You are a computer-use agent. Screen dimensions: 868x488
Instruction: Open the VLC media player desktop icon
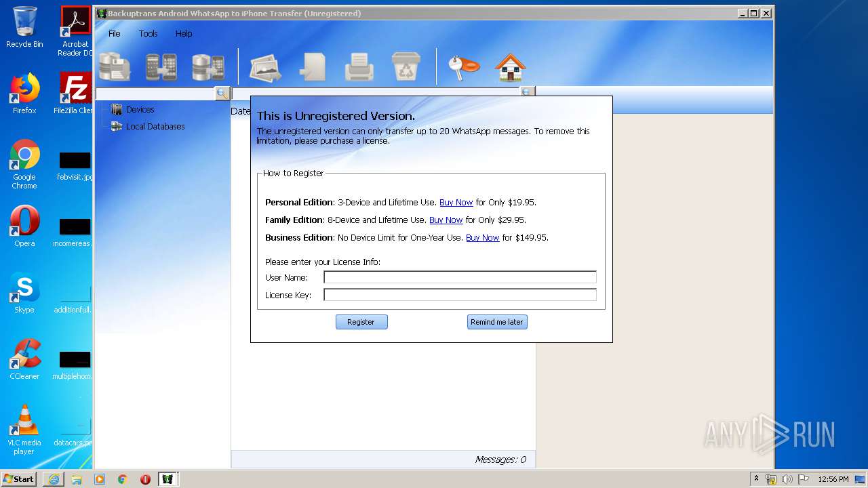pos(24,430)
